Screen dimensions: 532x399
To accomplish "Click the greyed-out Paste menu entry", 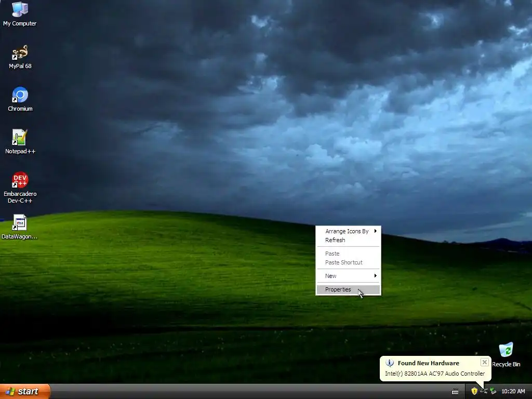I will pyautogui.click(x=349, y=254).
